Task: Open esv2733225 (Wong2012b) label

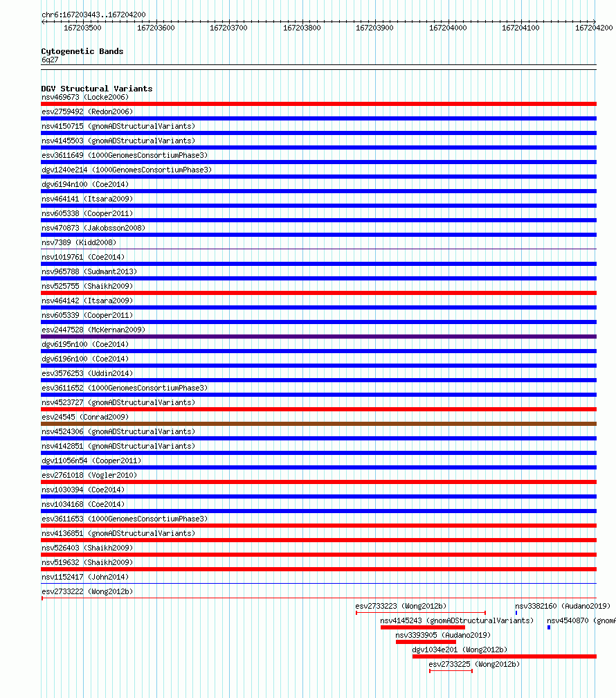Action: pos(475,664)
